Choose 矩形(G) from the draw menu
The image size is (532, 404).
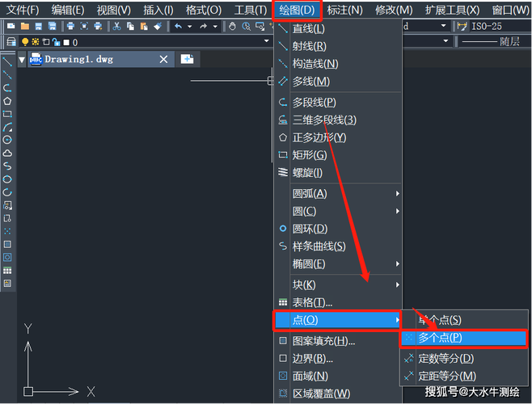(x=338, y=155)
